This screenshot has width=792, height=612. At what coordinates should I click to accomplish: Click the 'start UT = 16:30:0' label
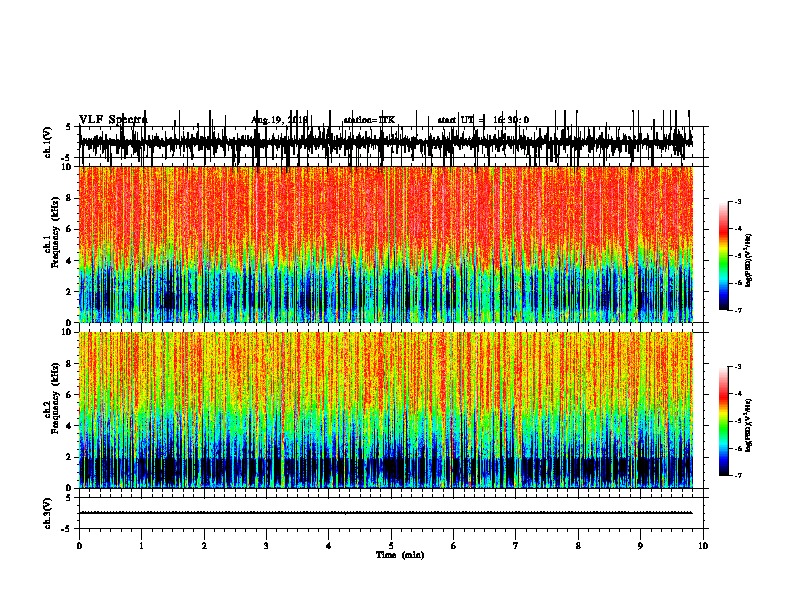pos(483,120)
